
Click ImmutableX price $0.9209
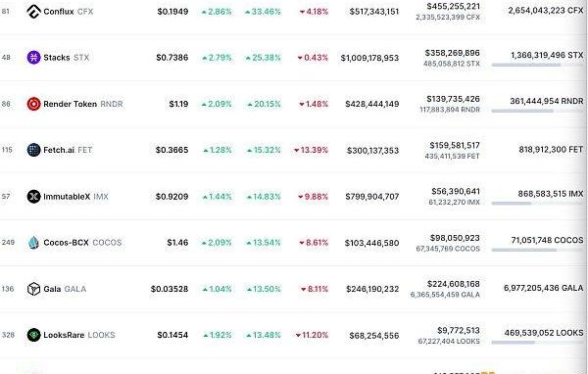click(x=171, y=197)
